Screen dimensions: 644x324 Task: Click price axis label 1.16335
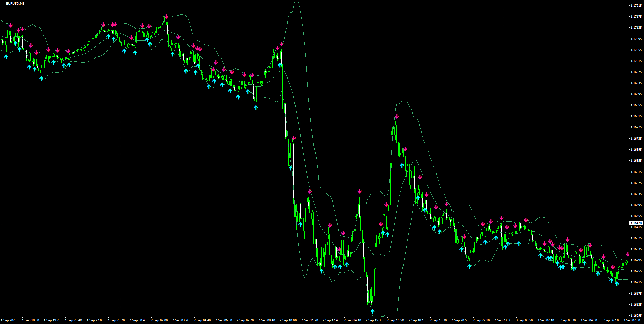pos(636,249)
